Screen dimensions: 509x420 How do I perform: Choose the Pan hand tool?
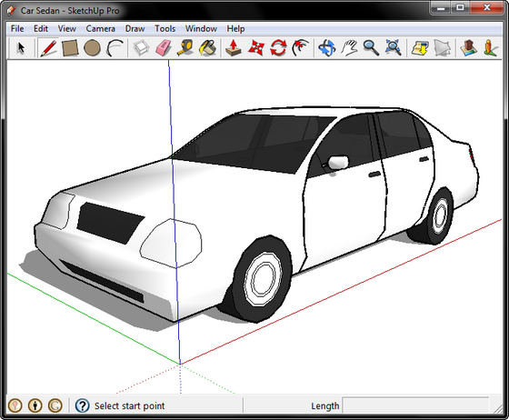(349, 48)
